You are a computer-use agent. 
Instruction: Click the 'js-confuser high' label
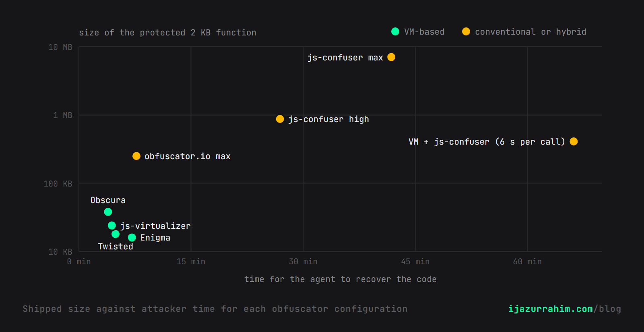click(x=328, y=119)
